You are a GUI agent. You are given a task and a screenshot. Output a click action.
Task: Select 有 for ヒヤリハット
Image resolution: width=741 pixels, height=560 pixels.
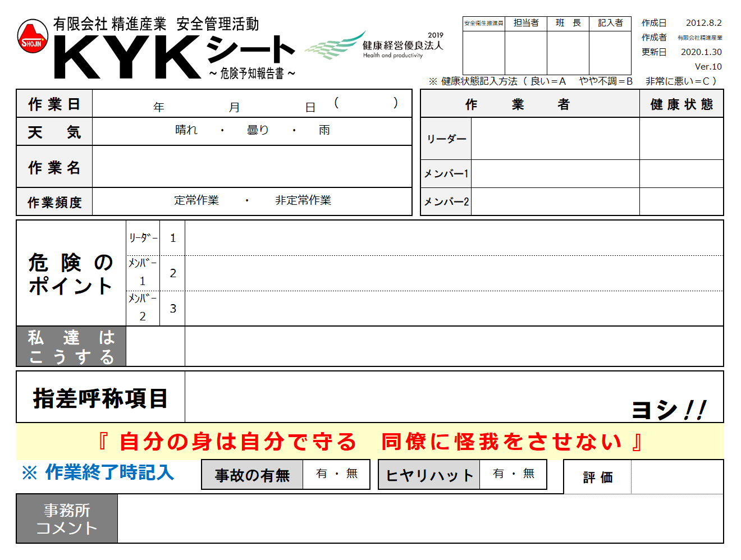498,474
